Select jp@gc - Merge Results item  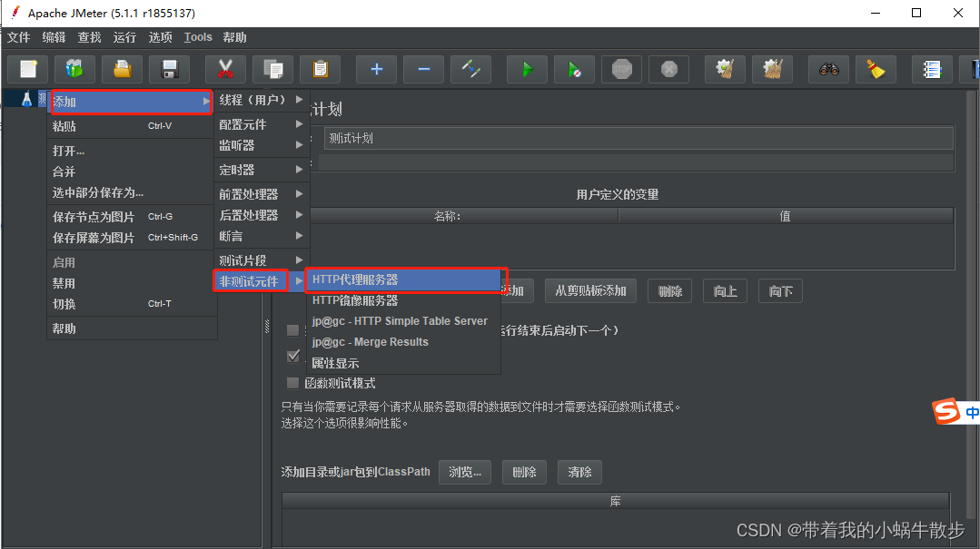click(x=403, y=342)
